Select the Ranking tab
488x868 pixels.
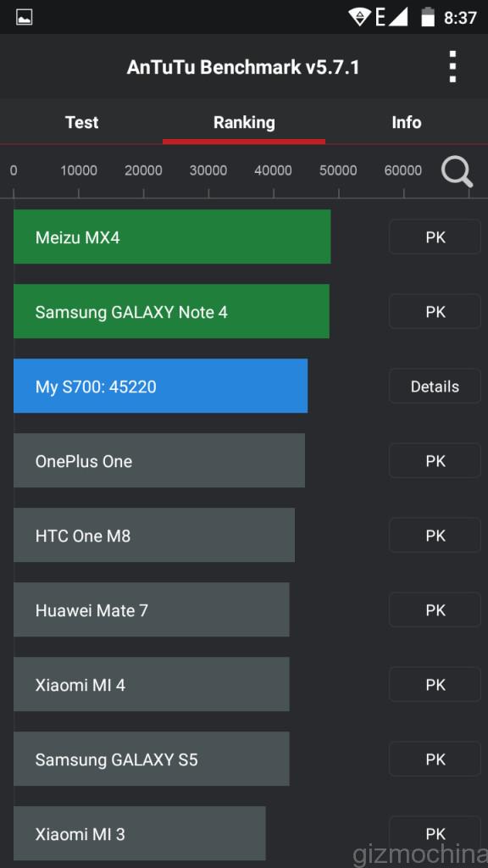[244, 122]
